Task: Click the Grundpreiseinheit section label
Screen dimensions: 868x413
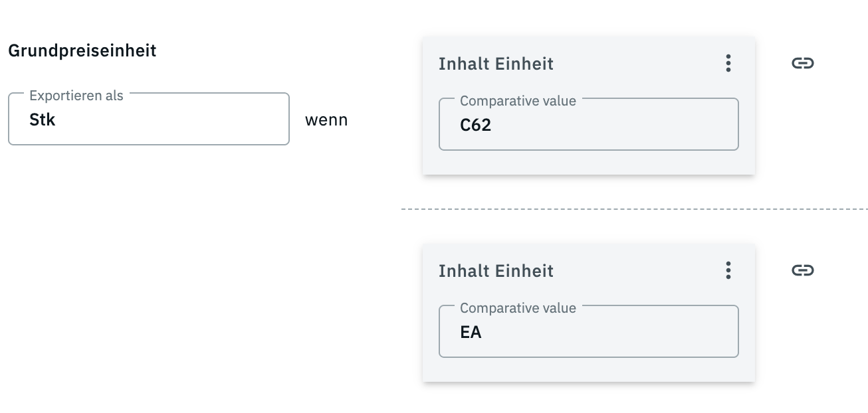Action: pyautogui.click(x=82, y=50)
